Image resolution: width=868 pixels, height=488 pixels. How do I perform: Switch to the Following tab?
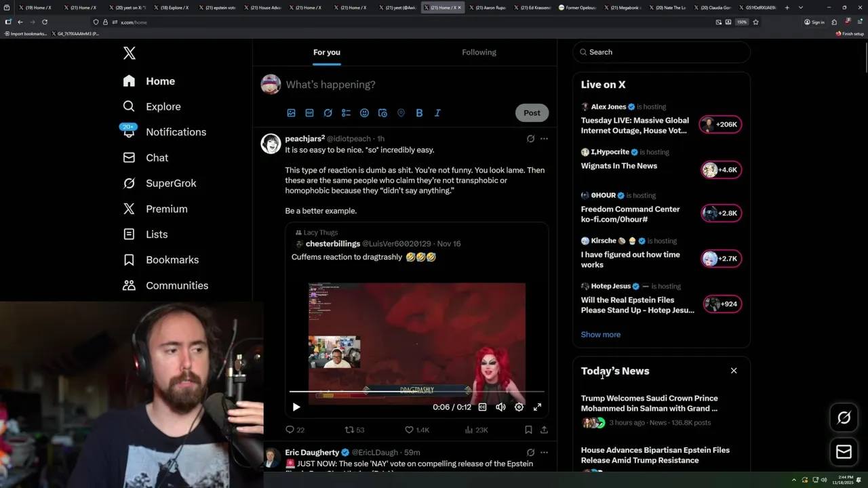[479, 52]
